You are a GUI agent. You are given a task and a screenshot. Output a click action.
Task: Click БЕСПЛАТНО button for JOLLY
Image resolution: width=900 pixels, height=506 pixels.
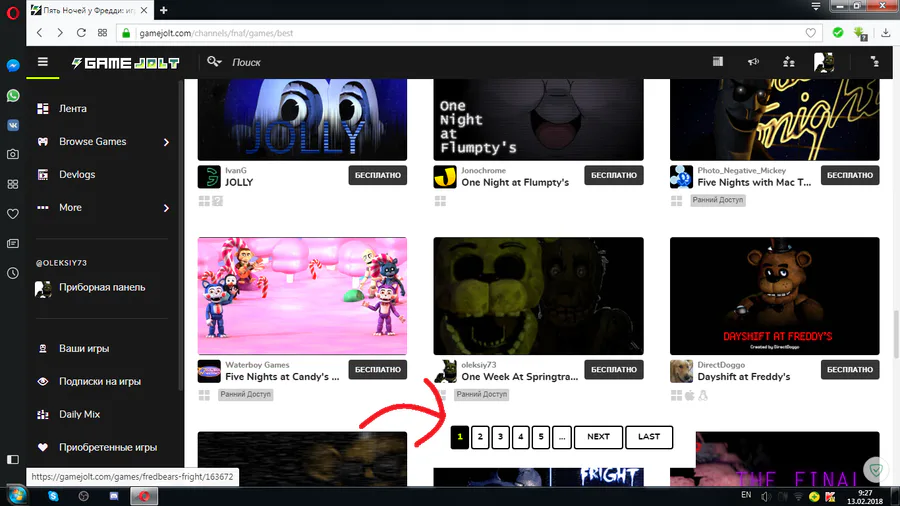pos(378,175)
